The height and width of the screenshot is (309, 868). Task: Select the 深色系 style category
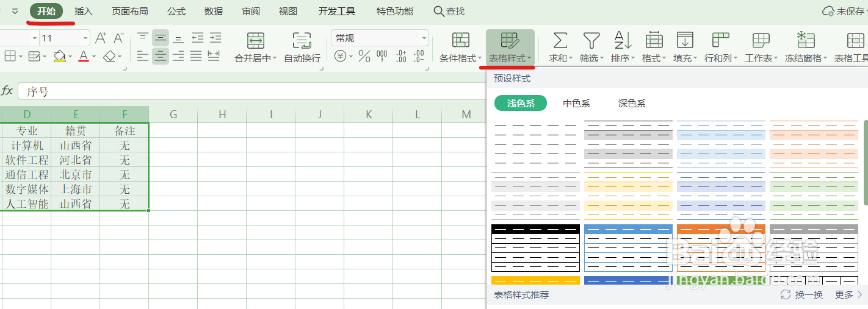(x=632, y=103)
